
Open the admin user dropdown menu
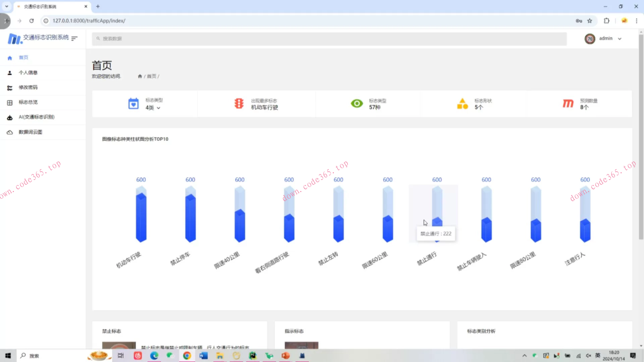(x=619, y=39)
